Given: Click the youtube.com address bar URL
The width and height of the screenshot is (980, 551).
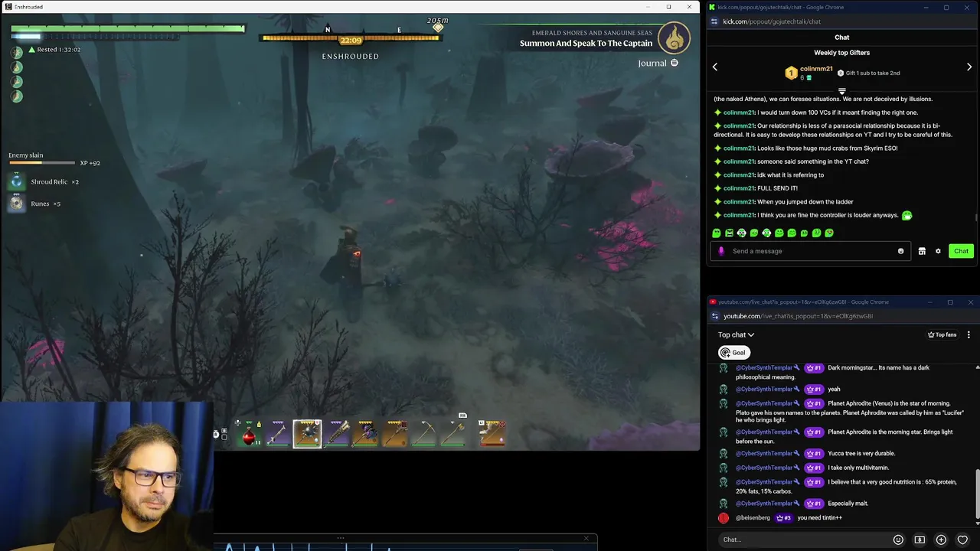Looking at the screenshot, I should click(x=798, y=316).
